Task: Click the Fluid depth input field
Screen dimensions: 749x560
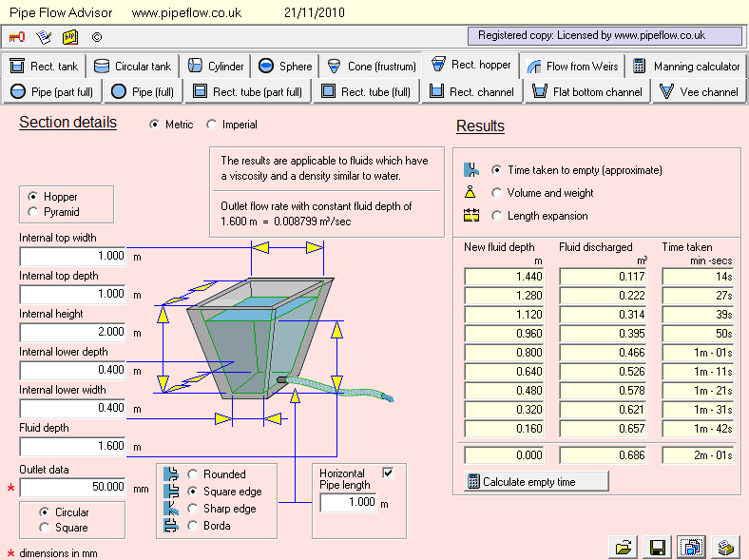Action: [x=73, y=446]
